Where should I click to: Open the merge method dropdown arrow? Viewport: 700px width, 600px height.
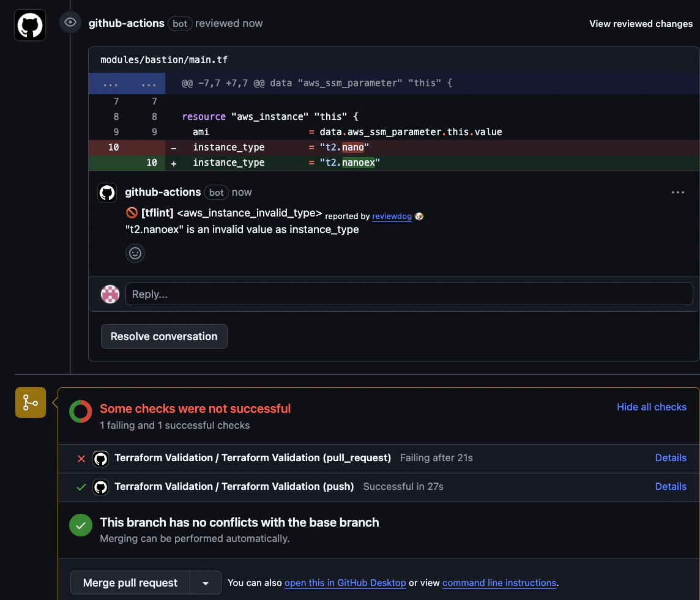click(206, 583)
